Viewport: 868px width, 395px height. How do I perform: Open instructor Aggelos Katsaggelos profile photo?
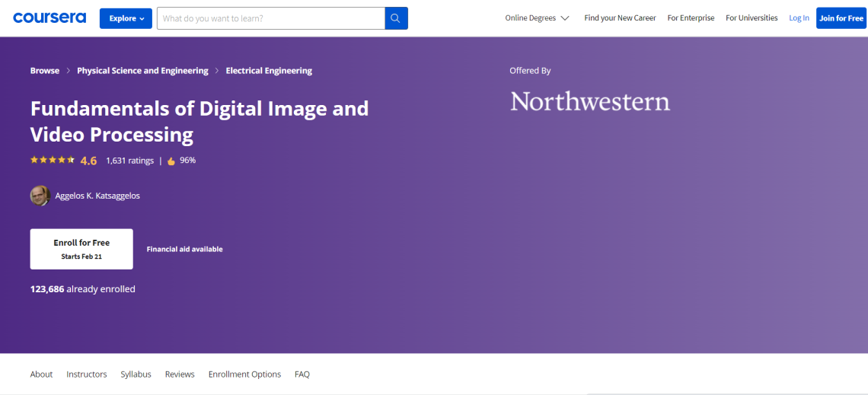40,196
